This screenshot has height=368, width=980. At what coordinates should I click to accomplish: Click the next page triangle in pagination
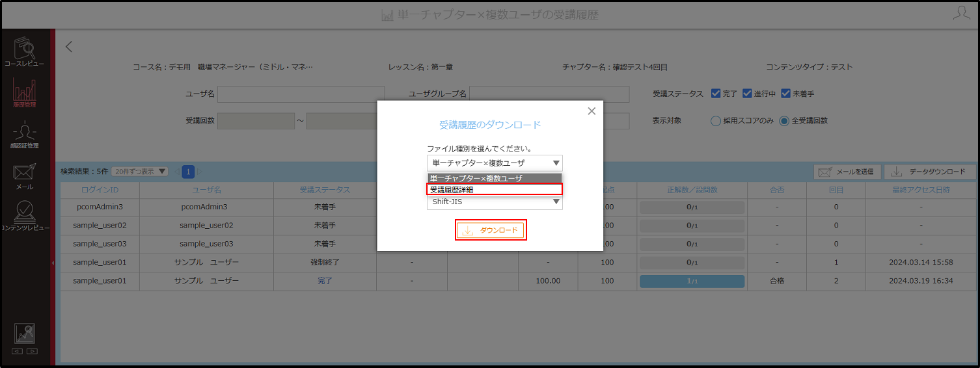click(200, 172)
